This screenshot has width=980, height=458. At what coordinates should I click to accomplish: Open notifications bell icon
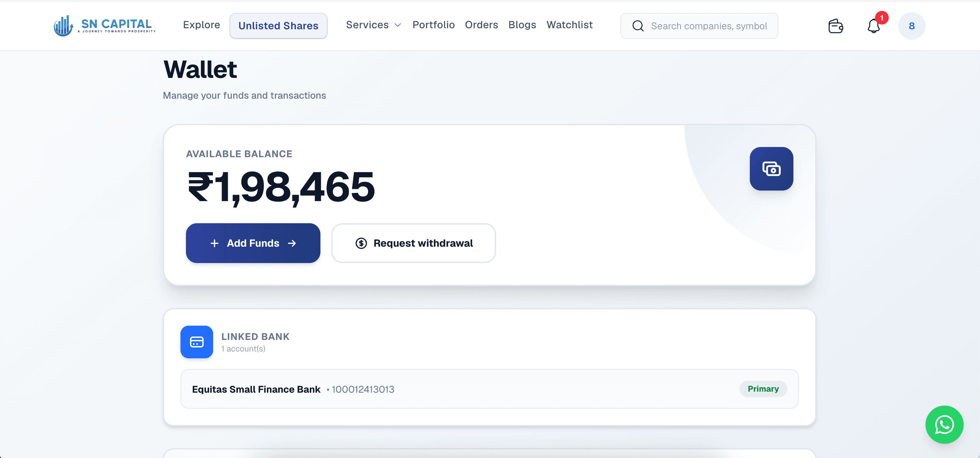tap(873, 26)
